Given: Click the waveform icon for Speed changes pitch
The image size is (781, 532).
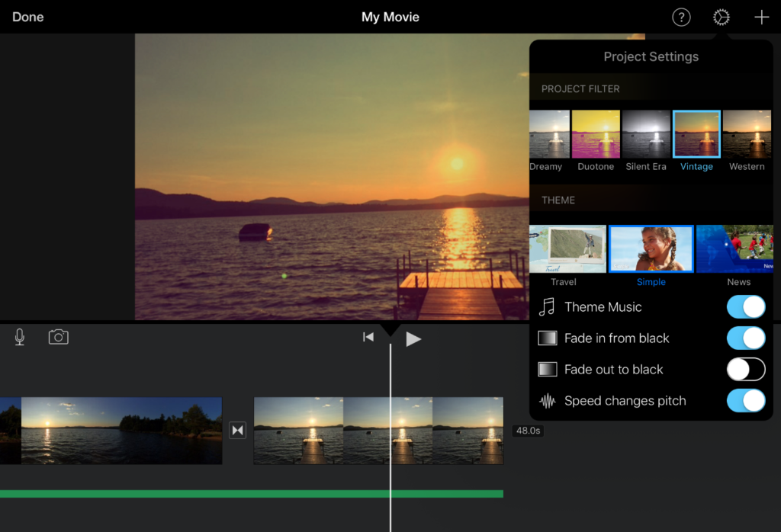Looking at the screenshot, I should pyautogui.click(x=548, y=401).
